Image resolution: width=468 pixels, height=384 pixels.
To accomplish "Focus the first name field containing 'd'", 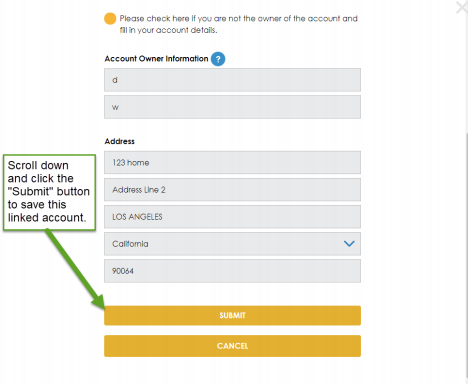I will [x=232, y=80].
